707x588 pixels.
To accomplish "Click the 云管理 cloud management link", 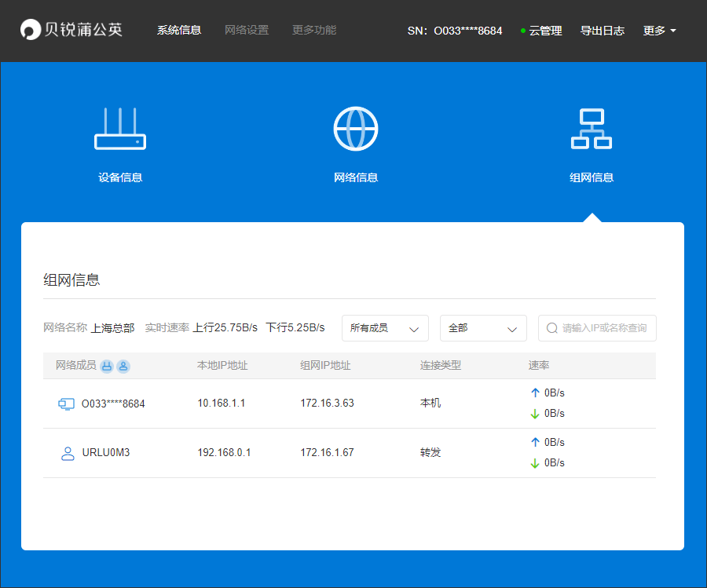I will pyautogui.click(x=544, y=31).
